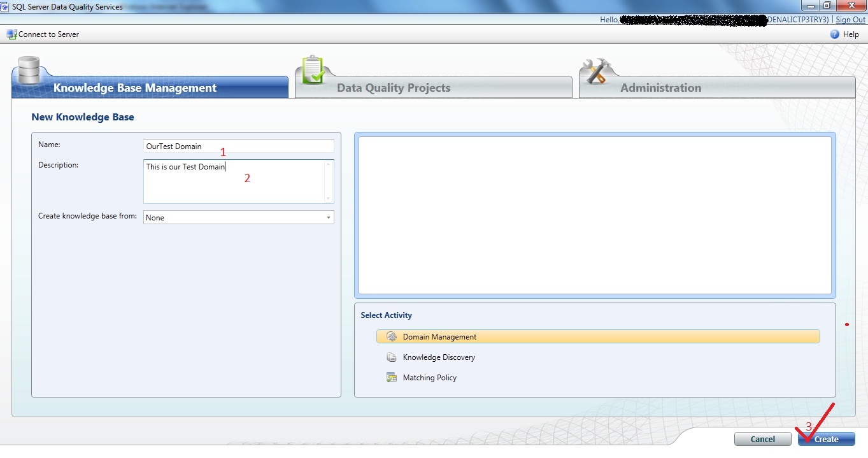Viewport: 868px width, 458px height.
Task: Switch to the Administration tab
Action: coord(717,87)
